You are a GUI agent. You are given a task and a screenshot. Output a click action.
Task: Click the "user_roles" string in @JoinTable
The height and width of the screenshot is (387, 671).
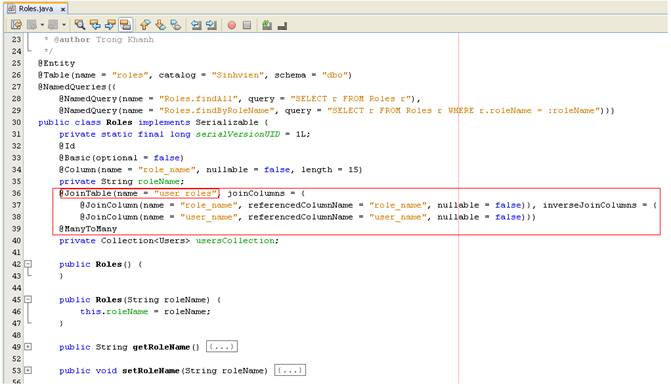click(186, 194)
